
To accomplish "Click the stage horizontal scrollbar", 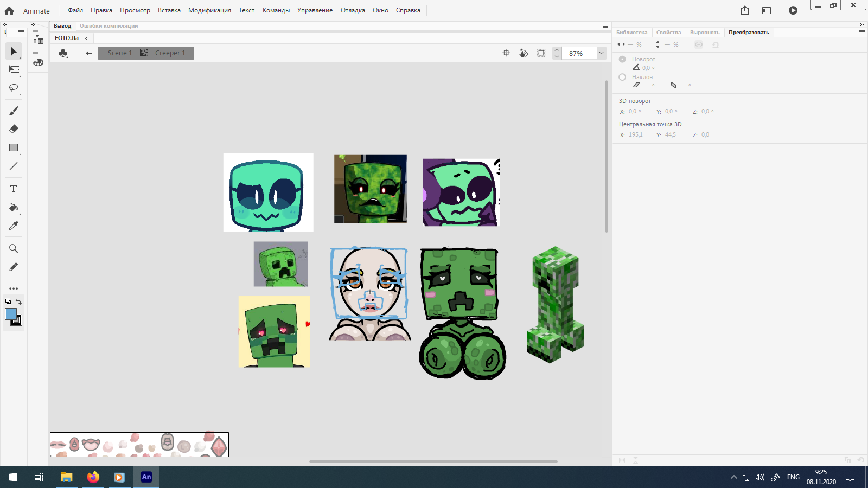I will [433, 461].
